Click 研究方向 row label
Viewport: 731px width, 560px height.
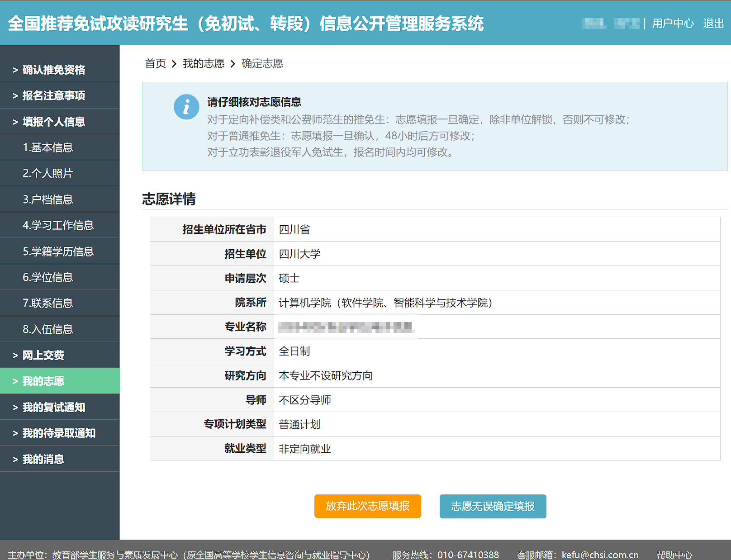[x=246, y=375]
